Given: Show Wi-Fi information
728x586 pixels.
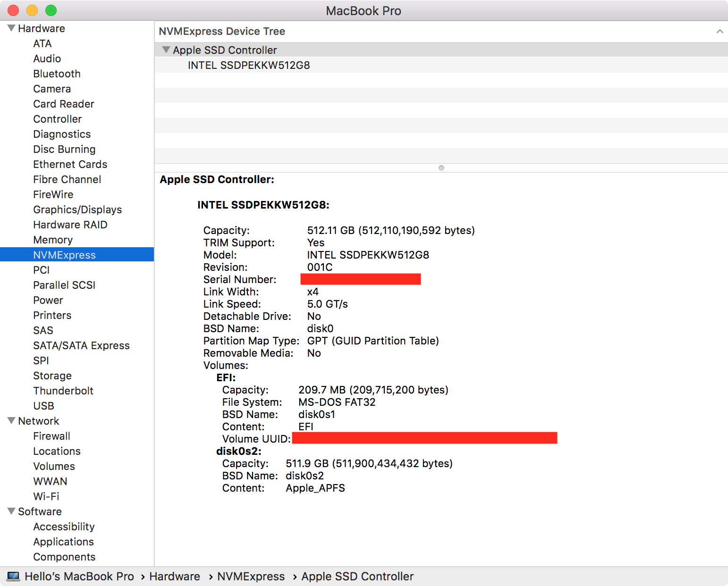Looking at the screenshot, I should (46, 496).
